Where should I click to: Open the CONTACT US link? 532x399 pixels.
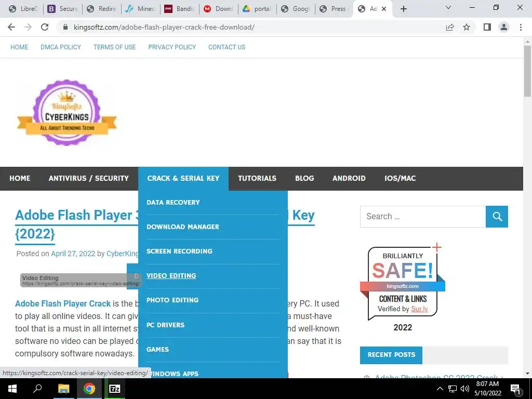click(x=227, y=47)
